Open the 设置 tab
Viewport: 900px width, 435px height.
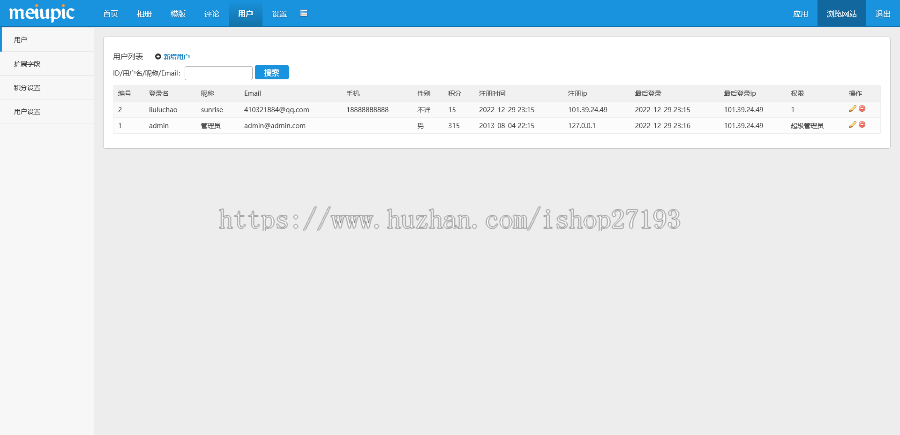[x=279, y=13]
